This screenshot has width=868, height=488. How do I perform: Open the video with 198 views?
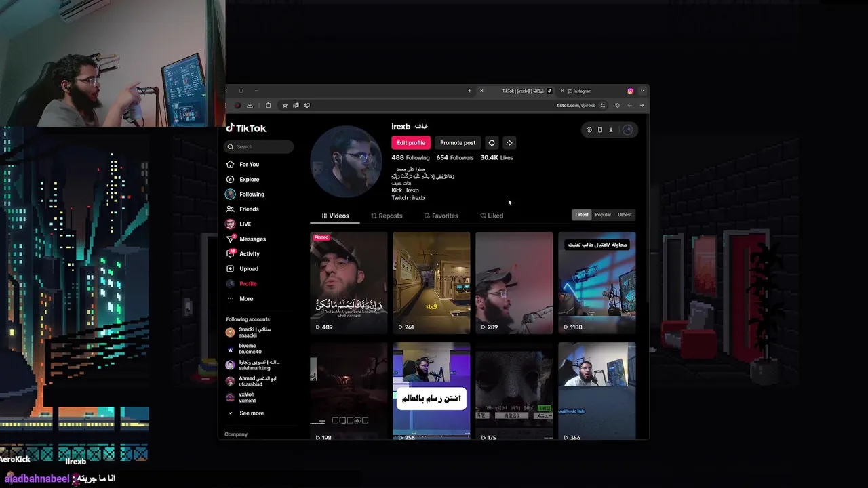(349, 391)
